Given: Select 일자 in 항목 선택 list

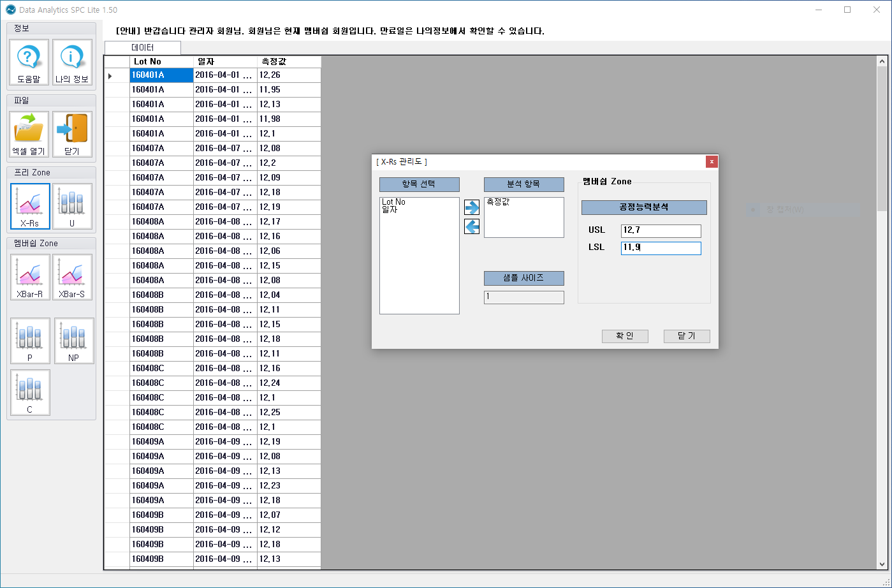Looking at the screenshot, I should coord(389,210).
